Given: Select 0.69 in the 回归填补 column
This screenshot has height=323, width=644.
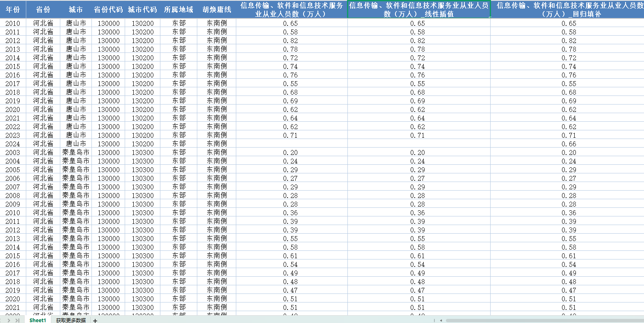Looking at the screenshot, I should (569, 101).
